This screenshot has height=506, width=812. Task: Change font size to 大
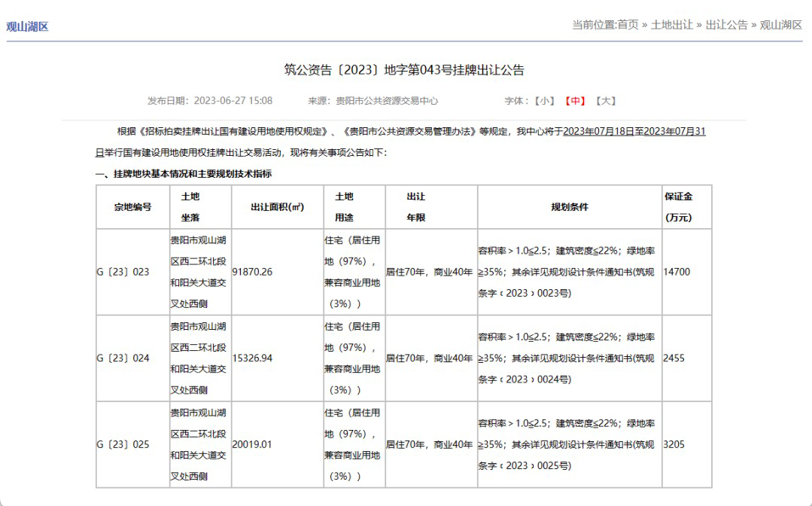606,101
